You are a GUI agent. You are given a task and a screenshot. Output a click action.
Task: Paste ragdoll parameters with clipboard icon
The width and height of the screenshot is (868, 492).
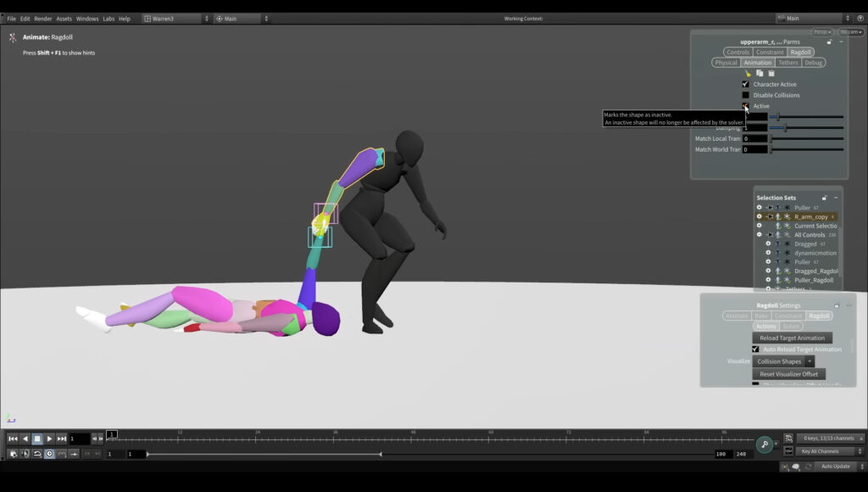coord(771,73)
